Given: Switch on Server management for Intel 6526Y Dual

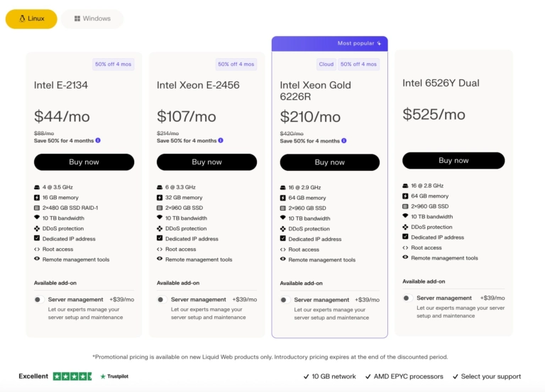Looking at the screenshot, I should [407, 298].
